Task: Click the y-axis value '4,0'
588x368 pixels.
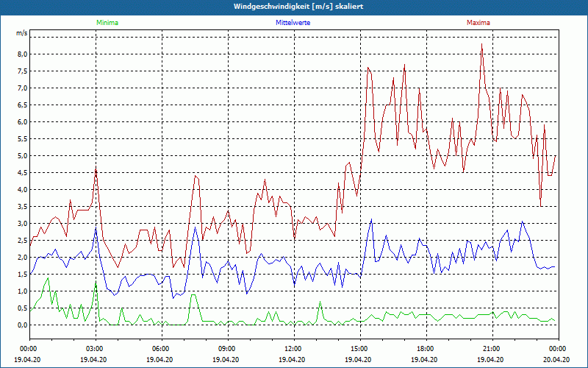Action: [x=23, y=190]
